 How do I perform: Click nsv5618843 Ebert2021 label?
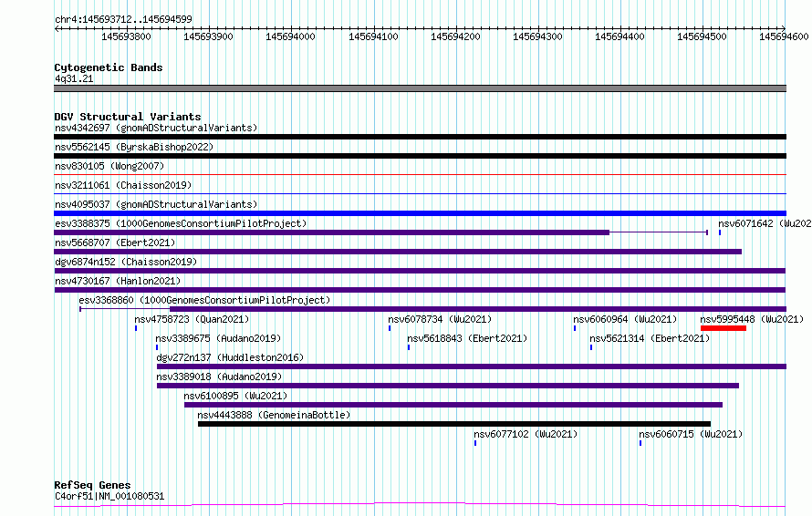click(467, 338)
